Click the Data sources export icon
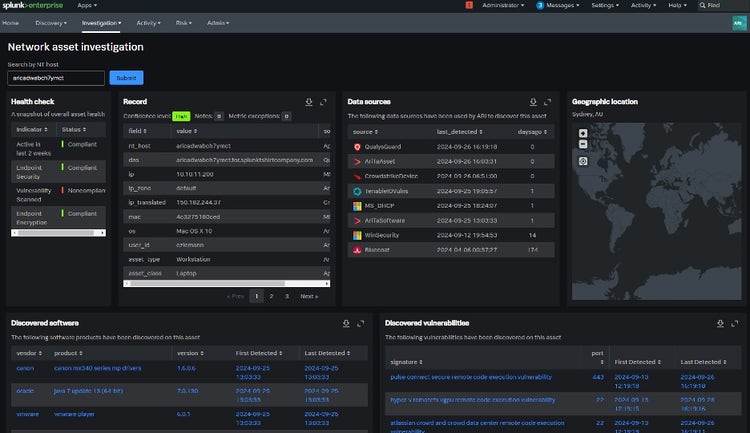Viewport: 750px width, 433px height. pyautogui.click(x=533, y=102)
